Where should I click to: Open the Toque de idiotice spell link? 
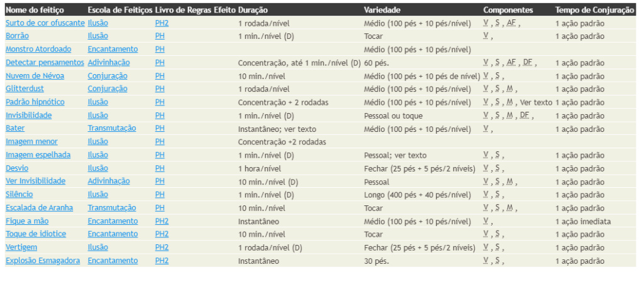pos(36,234)
